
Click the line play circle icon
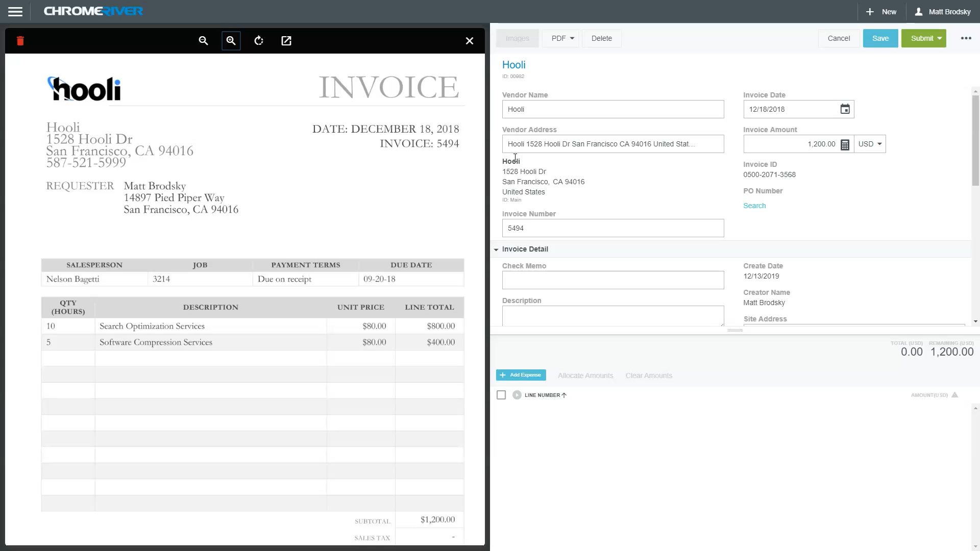(x=517, y=395)
